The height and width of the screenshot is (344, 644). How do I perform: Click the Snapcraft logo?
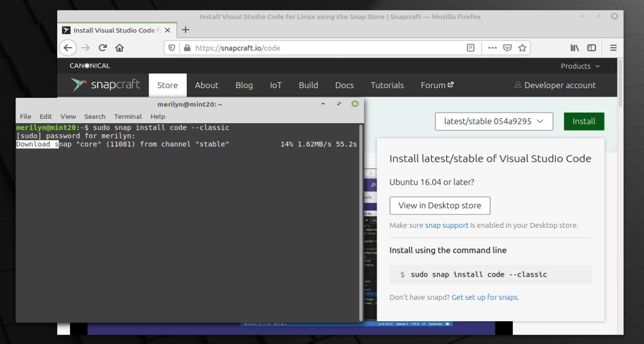pos(106,85)
